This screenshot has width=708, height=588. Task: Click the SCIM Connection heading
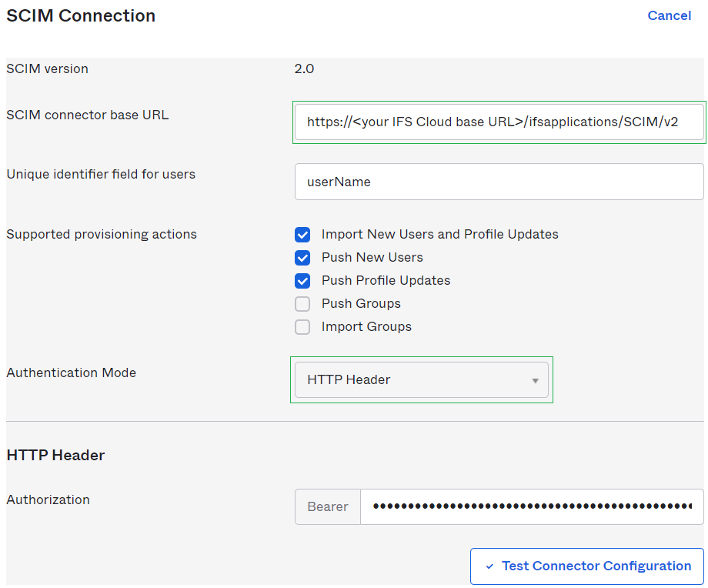(81, 15)
